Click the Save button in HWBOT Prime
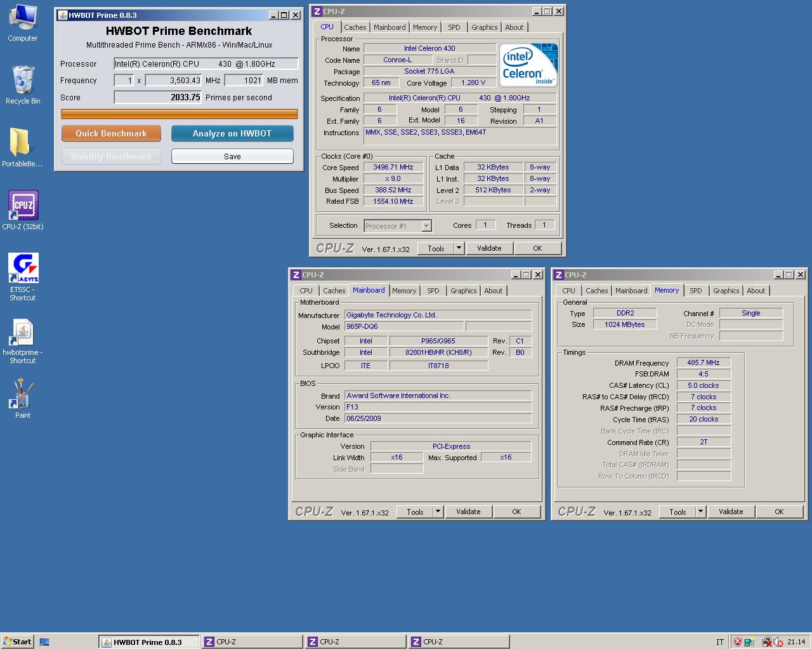The height and width of the screenshot is (650, 812). pos(232,156)
